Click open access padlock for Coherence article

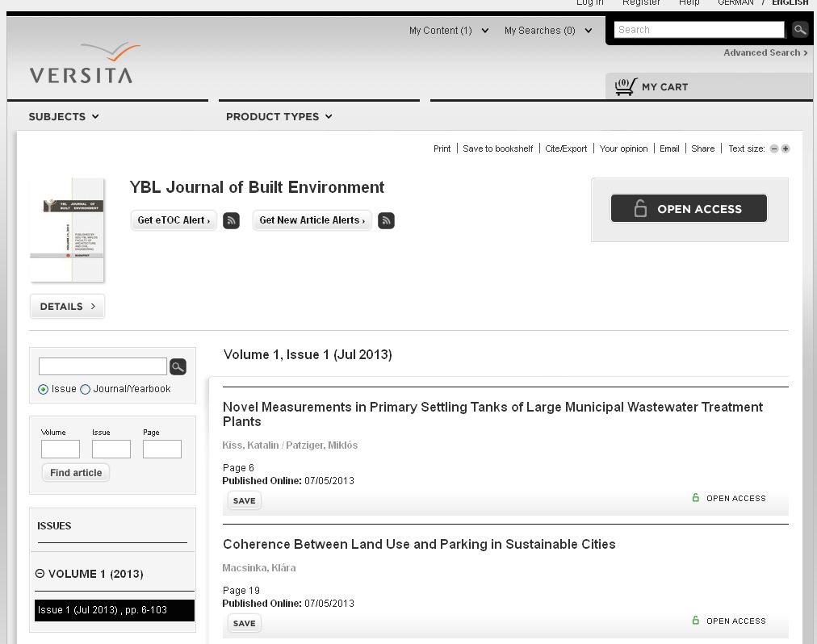pos(696,620)
